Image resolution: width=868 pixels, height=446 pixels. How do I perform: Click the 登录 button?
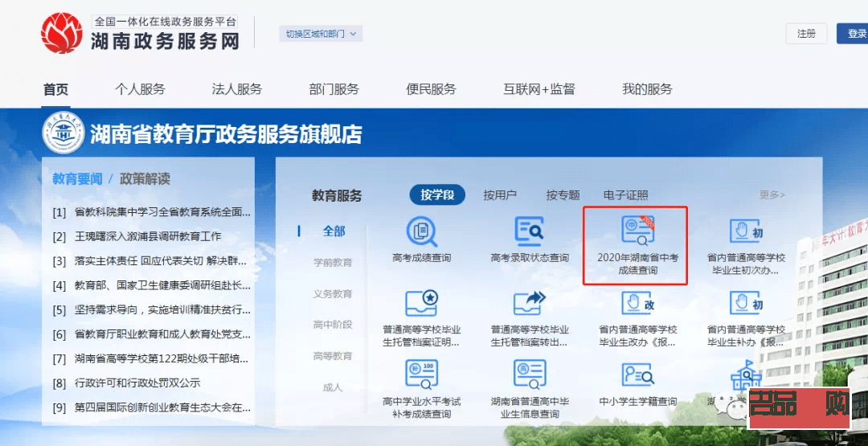point(854,34)
